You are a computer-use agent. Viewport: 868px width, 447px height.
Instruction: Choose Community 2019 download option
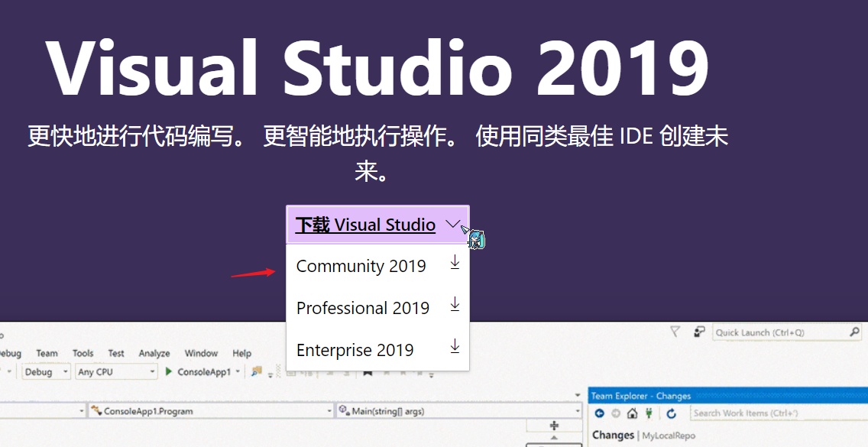point(377,265)
